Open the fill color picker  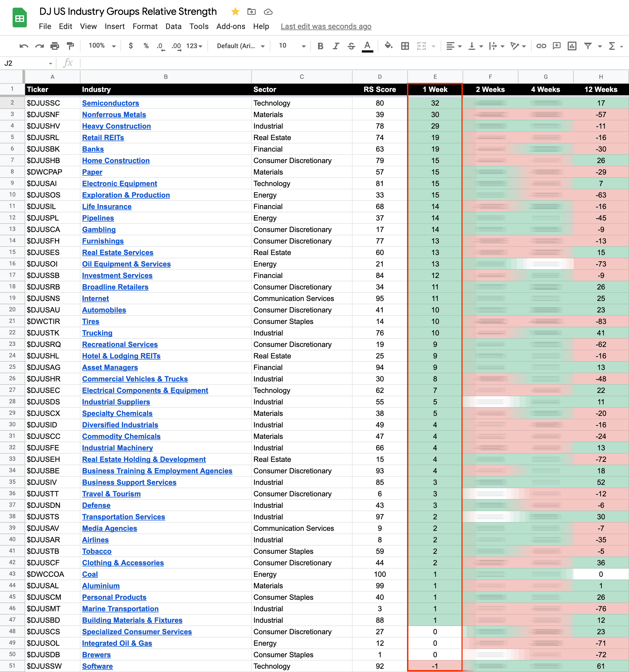coord(389,46)
